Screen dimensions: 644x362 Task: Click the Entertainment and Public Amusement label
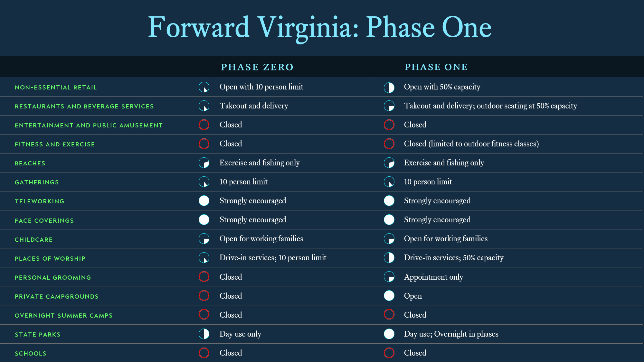point(89,125)
